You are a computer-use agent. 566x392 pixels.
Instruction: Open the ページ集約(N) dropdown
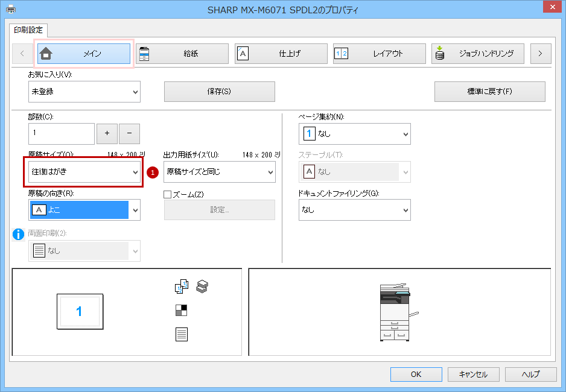(355, 134)
